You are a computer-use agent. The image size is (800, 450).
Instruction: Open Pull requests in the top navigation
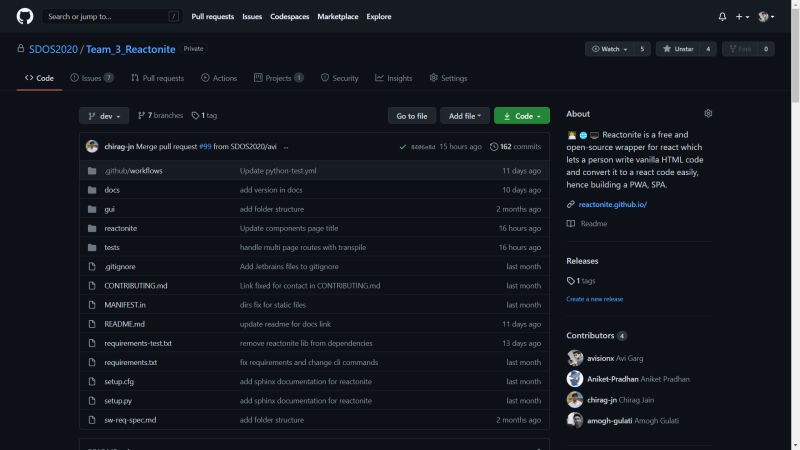pos(212,16)
